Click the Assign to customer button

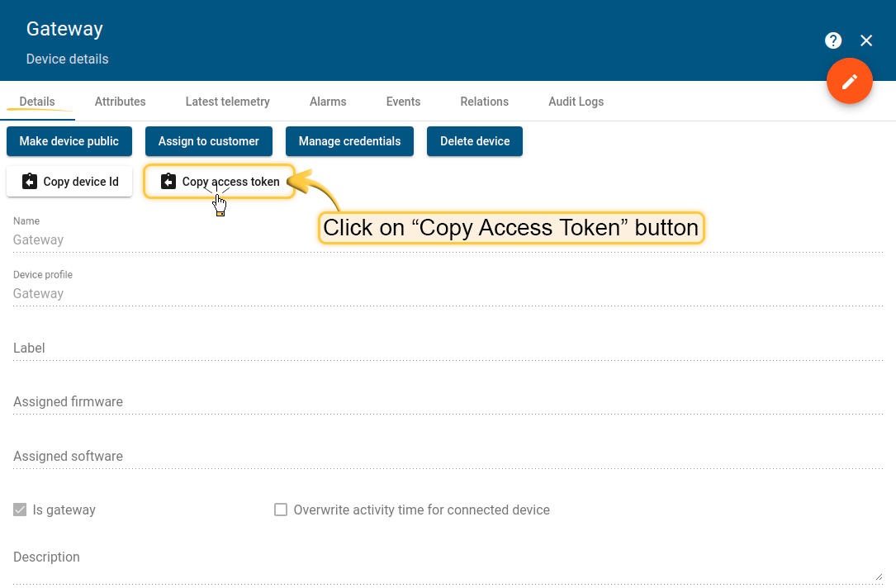click(208, 141)
